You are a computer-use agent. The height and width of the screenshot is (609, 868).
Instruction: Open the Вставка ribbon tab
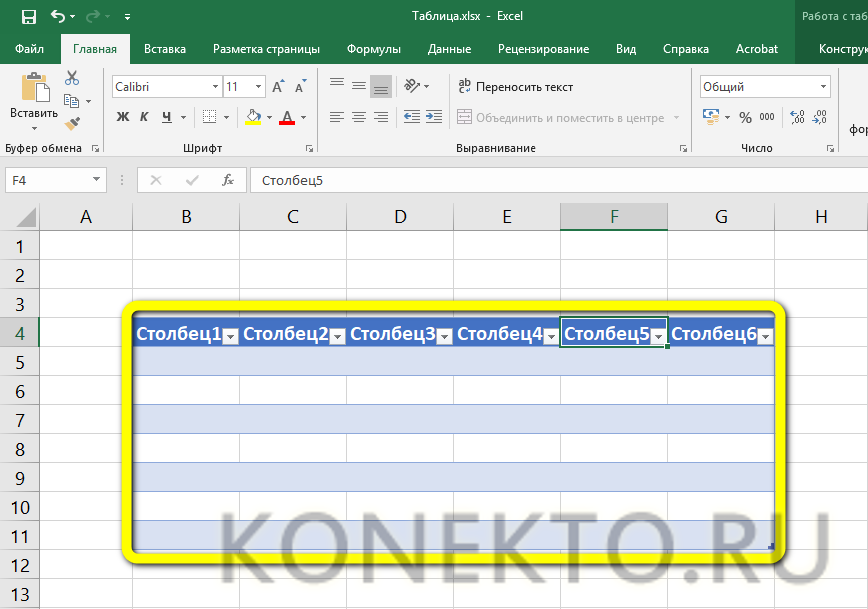164,49
